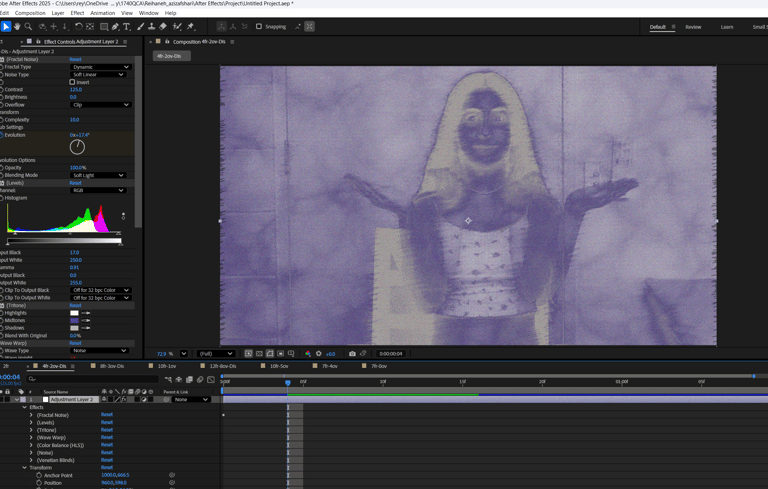Open the Clip To Output Black dropdown
768x489 pixels.
[100, 290]
